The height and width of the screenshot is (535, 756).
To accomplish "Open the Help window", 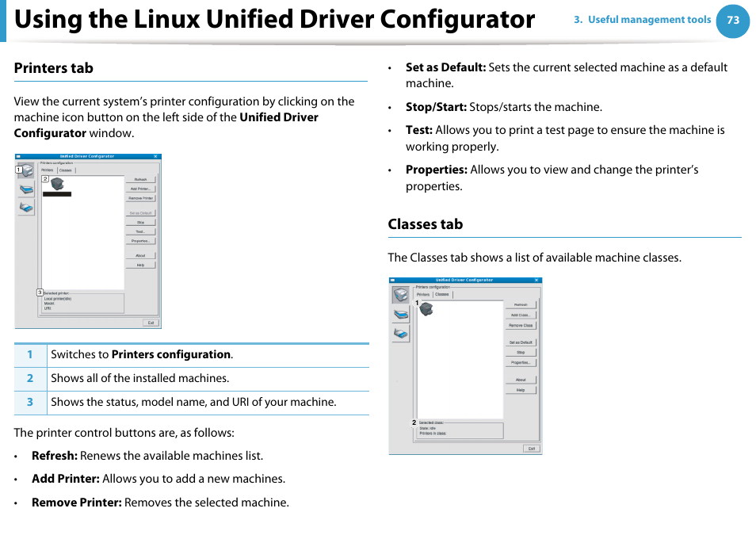I will coord(140,264).
